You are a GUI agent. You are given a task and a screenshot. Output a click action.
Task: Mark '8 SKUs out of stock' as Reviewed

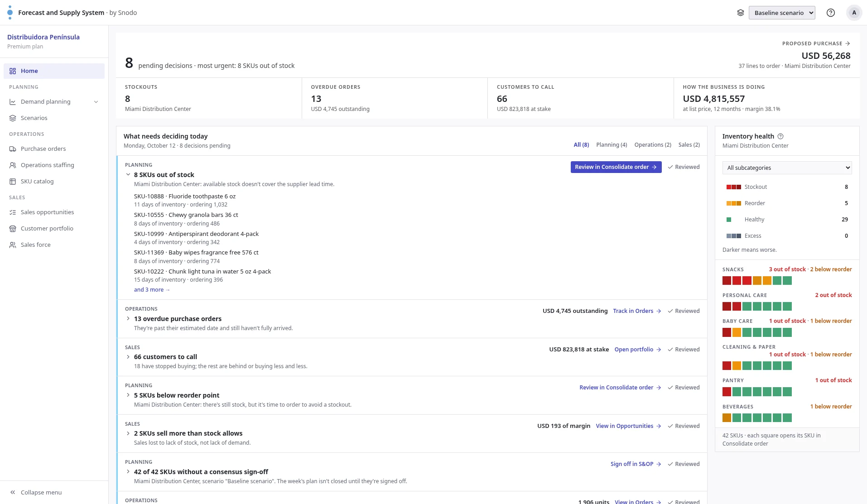(684, 167)
